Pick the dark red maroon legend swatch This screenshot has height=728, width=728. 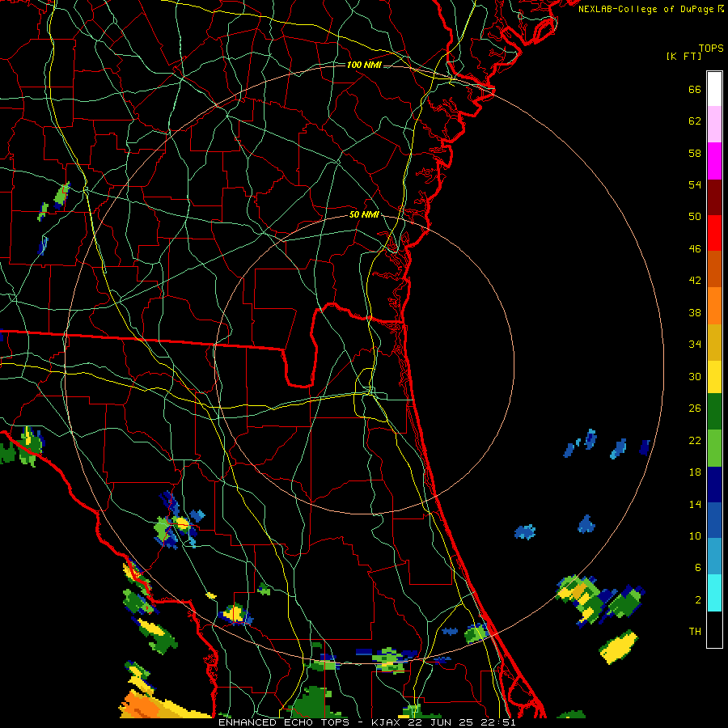click(714, 197)
